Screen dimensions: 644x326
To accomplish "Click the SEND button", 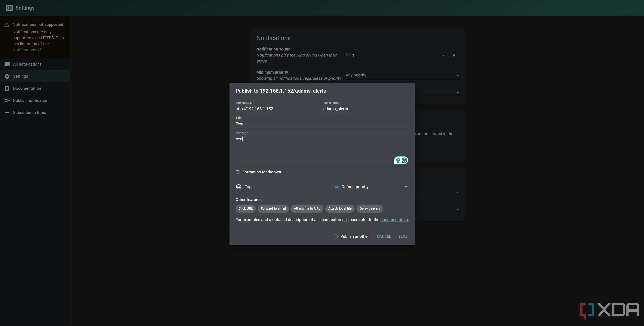I will pyautogui.click(x=403, y=237).
